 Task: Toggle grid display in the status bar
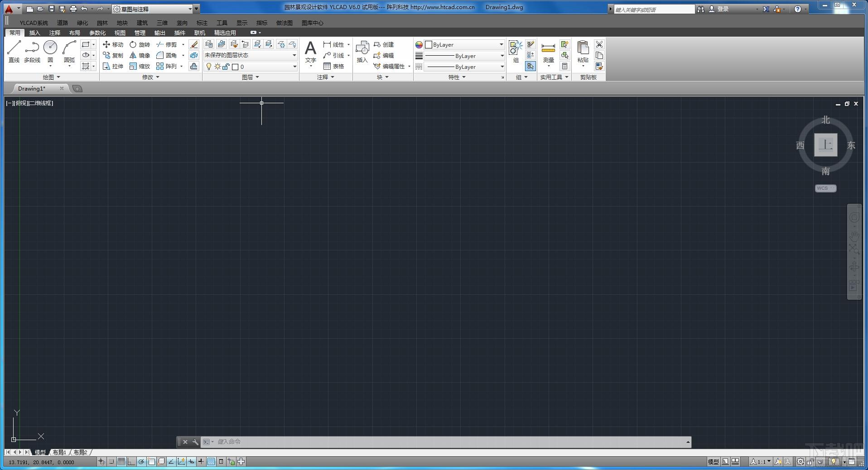point(121,461)
